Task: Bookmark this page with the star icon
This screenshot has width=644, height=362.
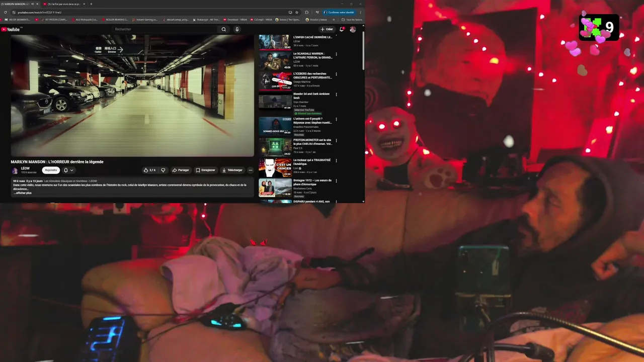Action: click(x=297, y=12)
